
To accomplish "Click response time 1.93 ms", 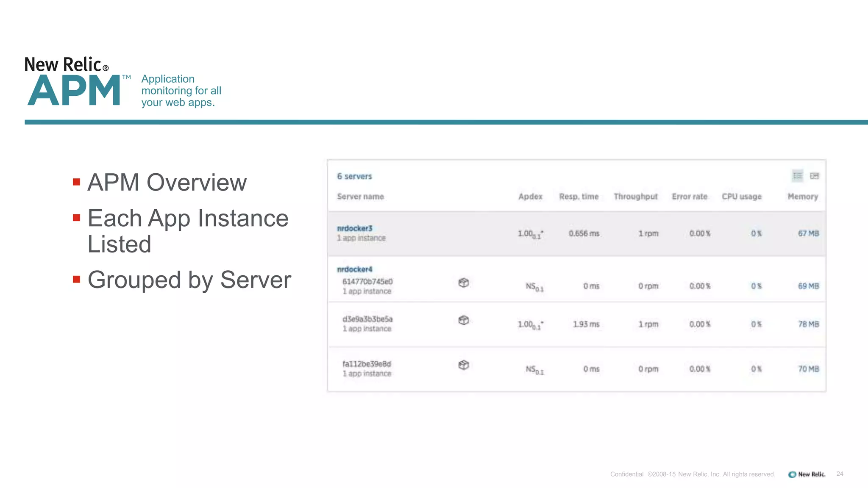I will tap(586, 324).
